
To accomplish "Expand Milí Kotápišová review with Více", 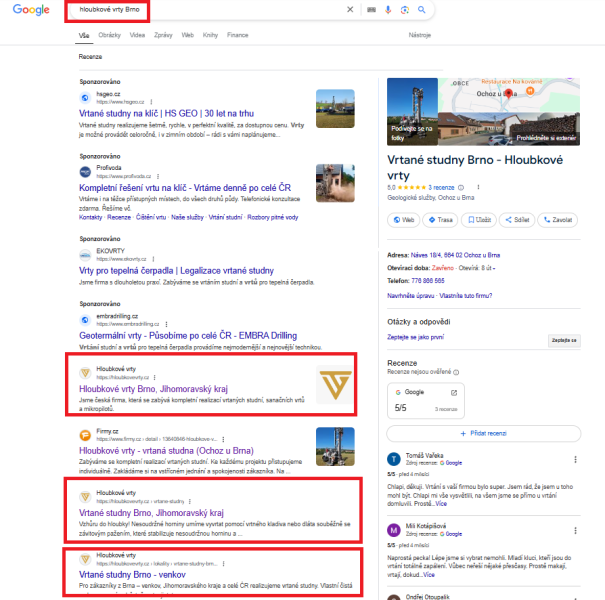I will click(x=429, y=575).
